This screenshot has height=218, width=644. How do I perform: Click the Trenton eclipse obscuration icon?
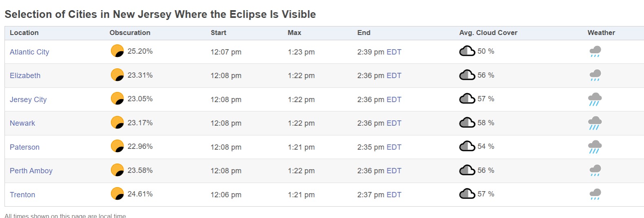coord(117,194)
